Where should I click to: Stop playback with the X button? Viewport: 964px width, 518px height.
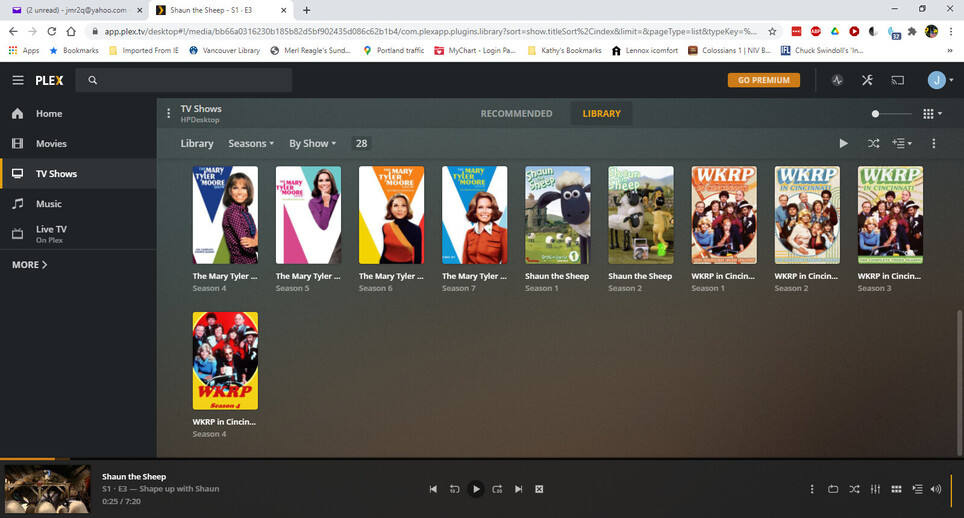tap(539, 489)
